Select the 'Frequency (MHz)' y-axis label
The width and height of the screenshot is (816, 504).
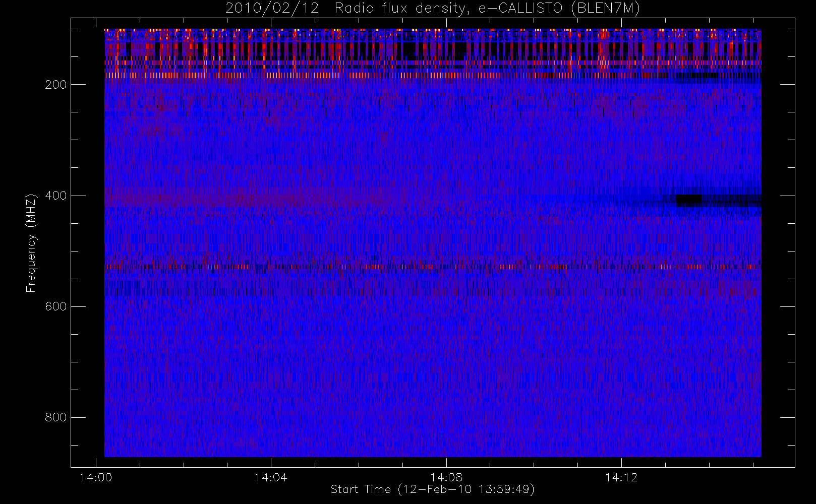(31, 243)
